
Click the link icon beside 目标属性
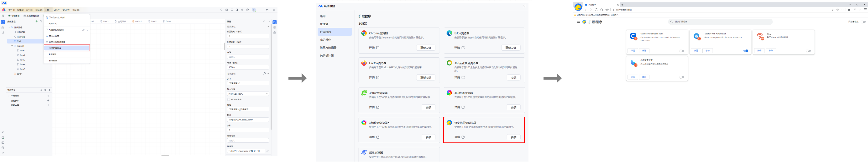coord(264,74)
